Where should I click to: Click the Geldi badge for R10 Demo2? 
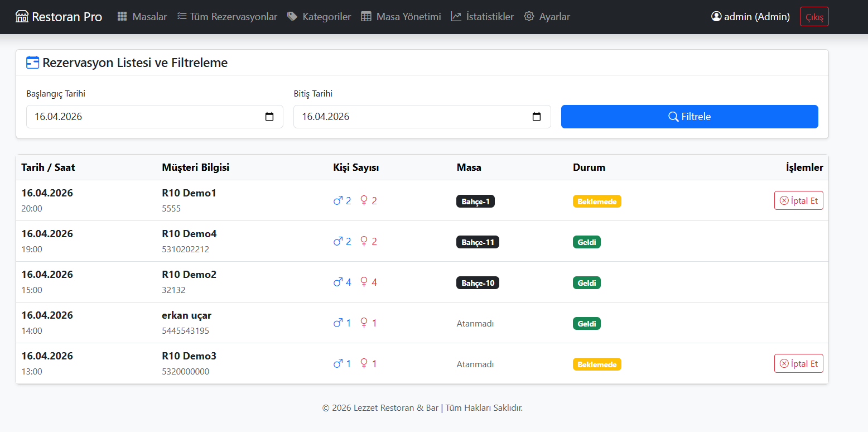[x=587, y=283]
